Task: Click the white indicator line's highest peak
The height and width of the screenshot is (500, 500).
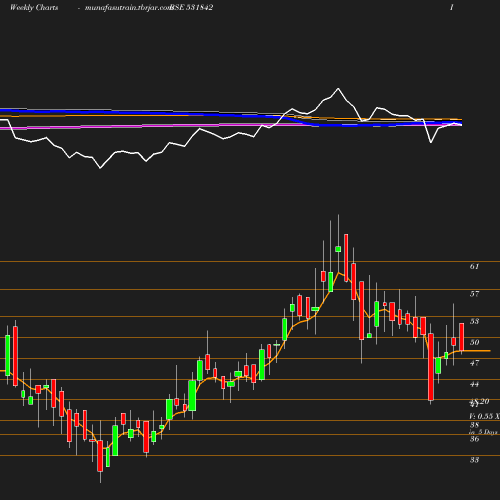Action: (x=338, y=88)
